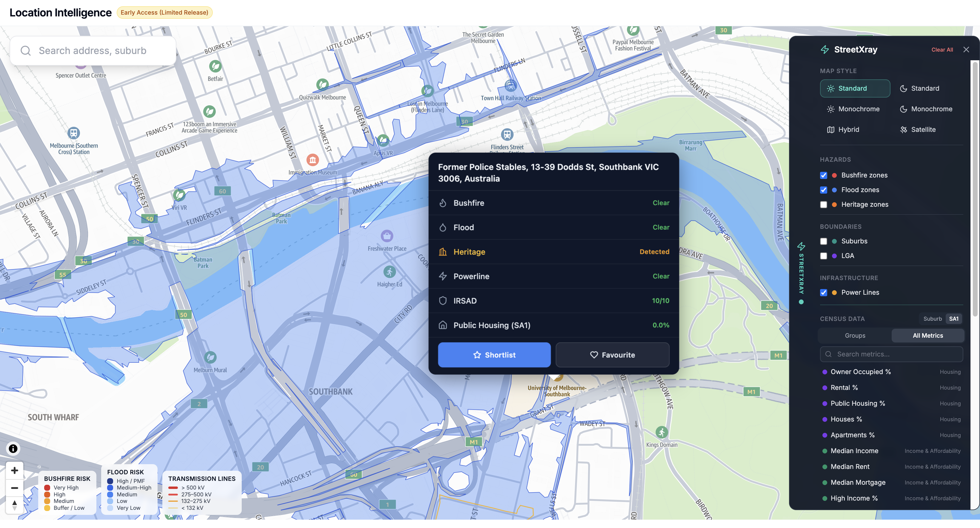This screenshot has width=980, height=528.
Task: Select the Southern Cross Station icon
Action: 73,133
